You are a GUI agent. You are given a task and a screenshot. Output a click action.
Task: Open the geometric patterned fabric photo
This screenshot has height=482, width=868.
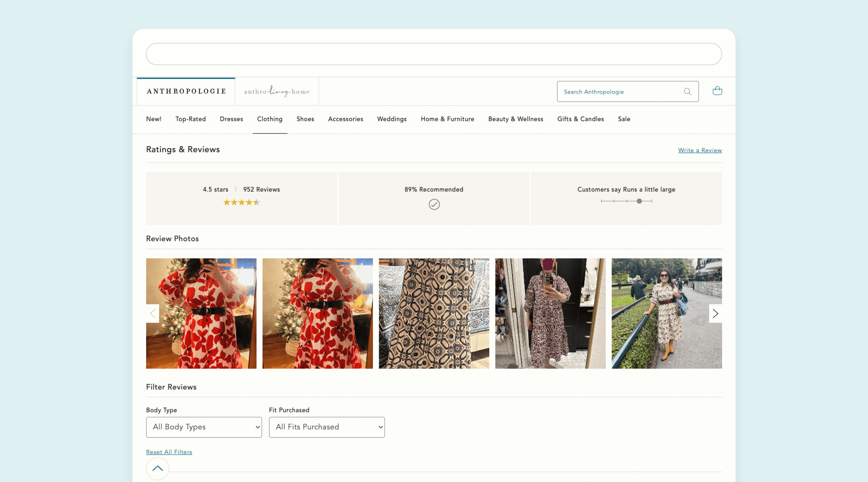tap(434, 313)
